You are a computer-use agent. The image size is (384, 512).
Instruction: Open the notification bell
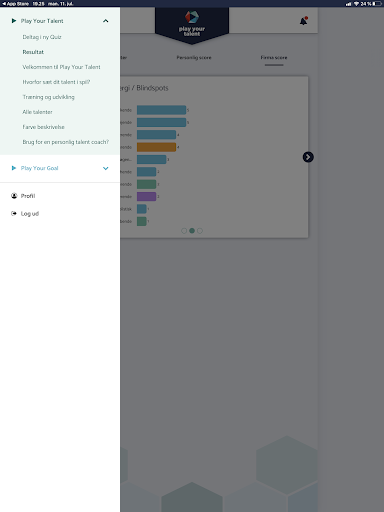(303, 21)
